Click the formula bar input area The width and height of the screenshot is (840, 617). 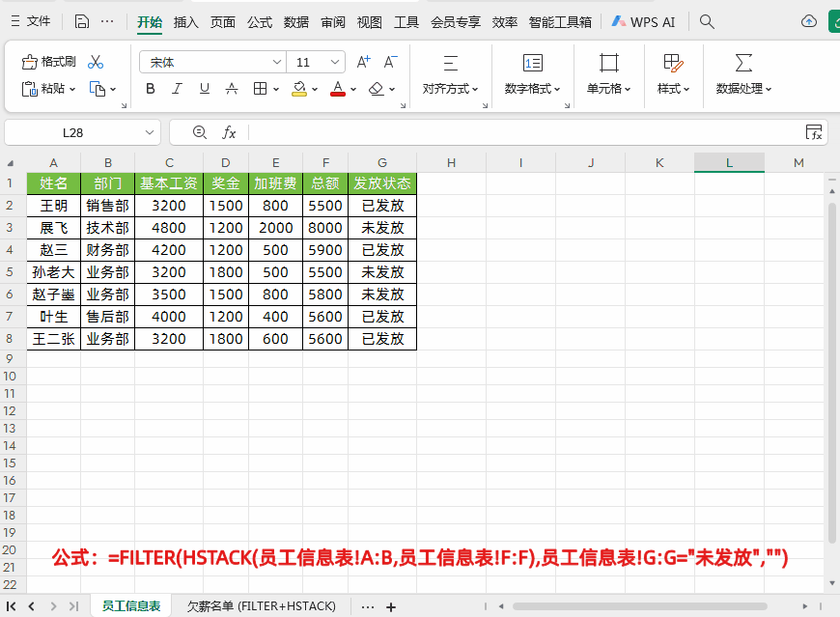(525, 133)
